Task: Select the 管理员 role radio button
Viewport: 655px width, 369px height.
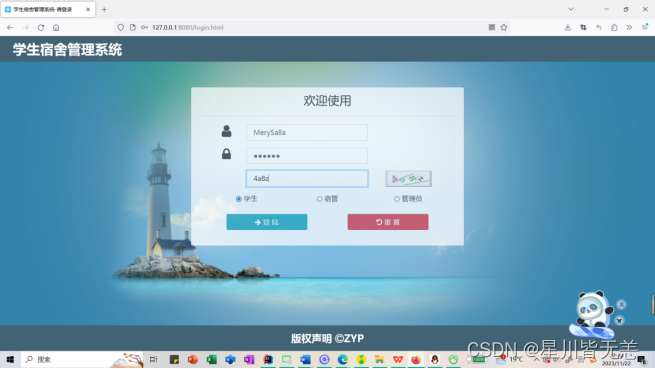Action: [397, 199]
